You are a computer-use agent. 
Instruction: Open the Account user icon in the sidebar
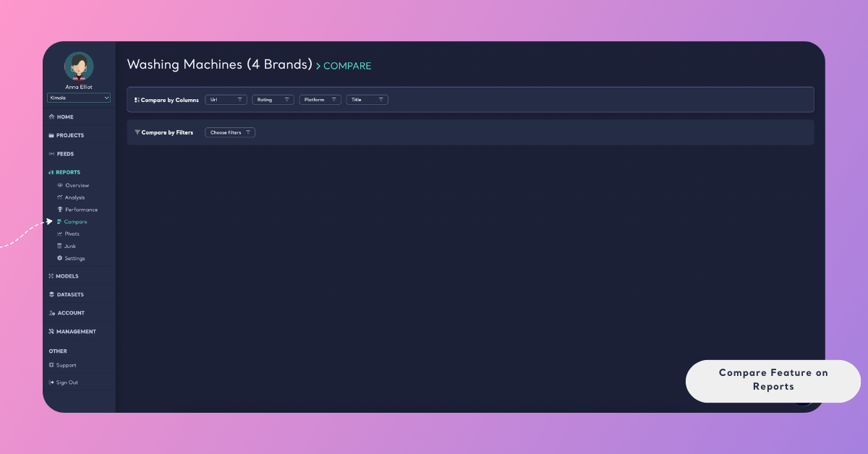51,313
